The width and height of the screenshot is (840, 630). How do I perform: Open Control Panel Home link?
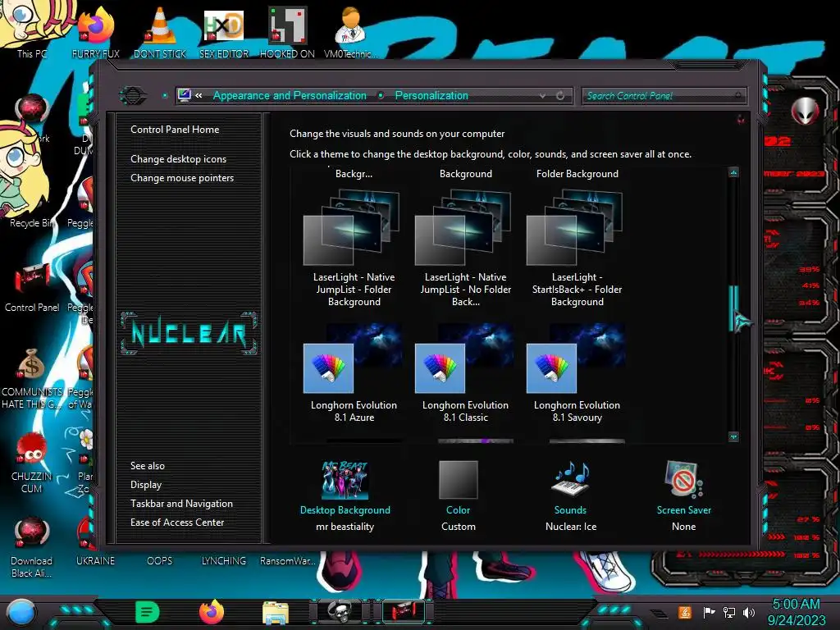(x=175, y=129)
